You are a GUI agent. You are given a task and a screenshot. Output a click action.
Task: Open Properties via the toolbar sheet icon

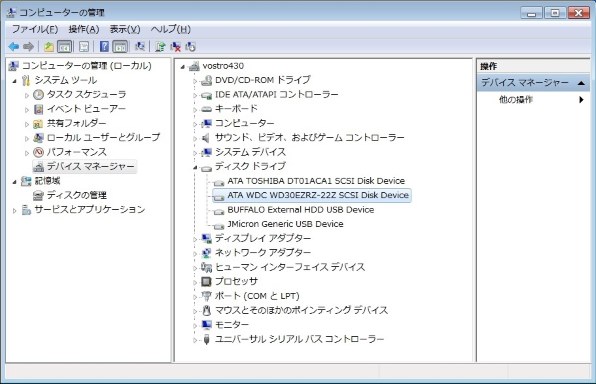[x=84, y=47]
